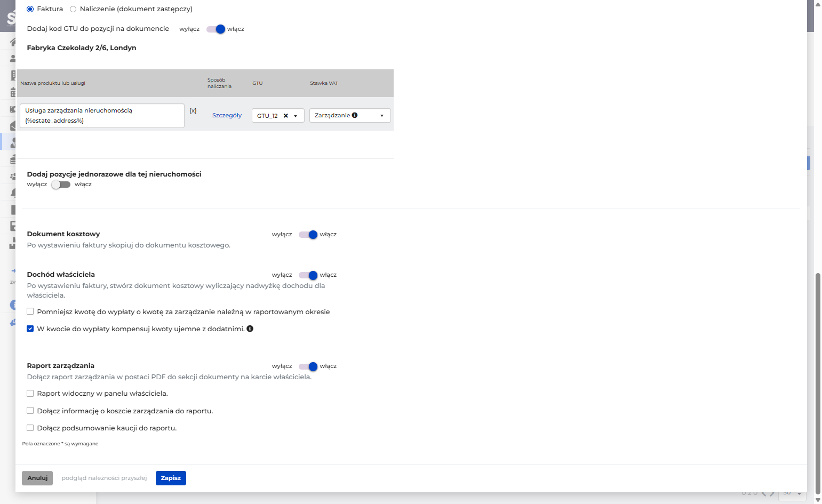Click the Anuluj button
Screen dimensions: 822x504
tap(37, 478)
